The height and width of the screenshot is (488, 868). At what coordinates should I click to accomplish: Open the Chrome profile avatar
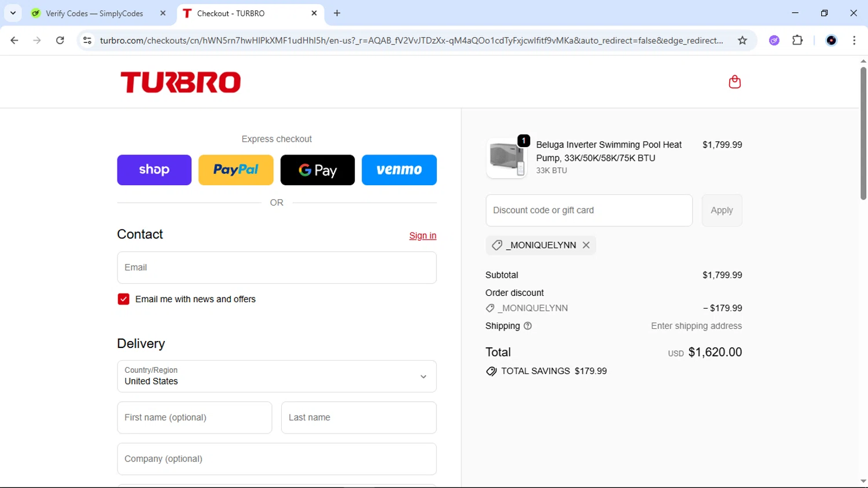tap(832, 41)
